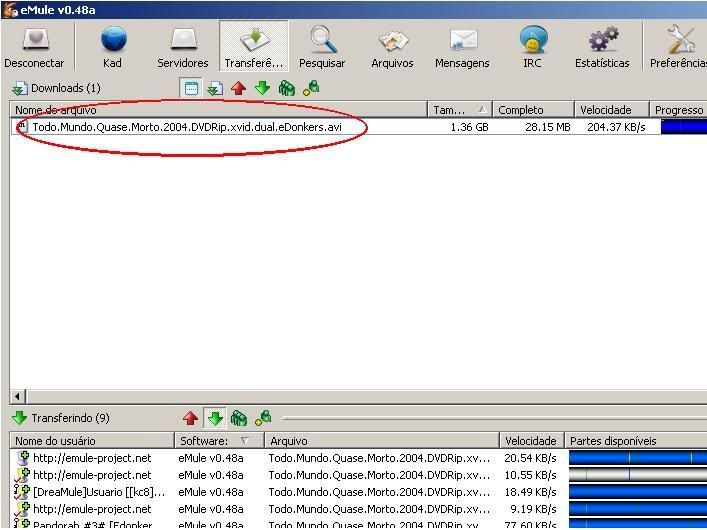Screen dimensions: 707x530
Task: Show queued clients icon in Downloads toolbar
Action: [x=287, y=88]
